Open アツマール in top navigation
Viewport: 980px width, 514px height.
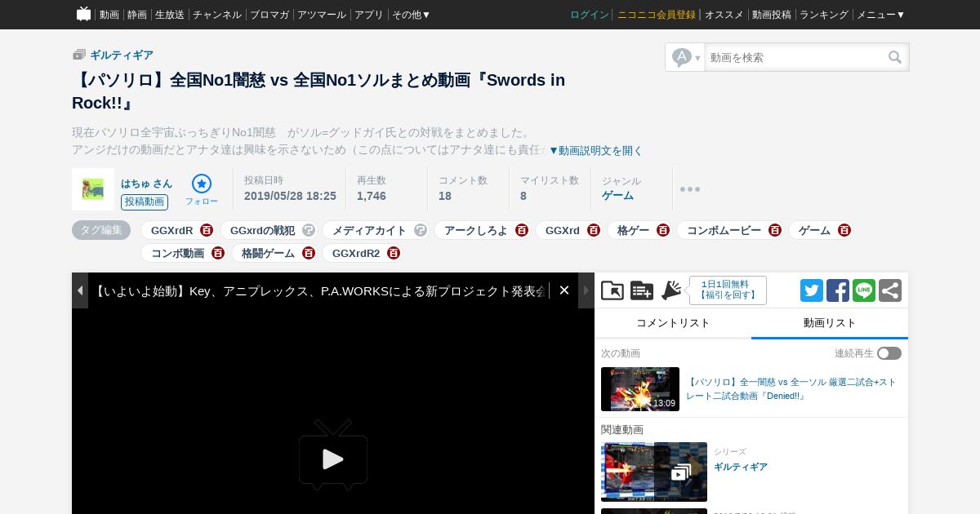(x=322, y=15)
